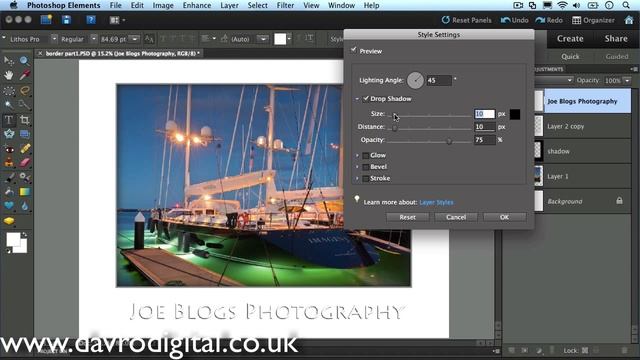Open the Lithos Pro font family dropdown
This screenshot has height=360, width=640.
pyautogui.click(x=54, y=39)
